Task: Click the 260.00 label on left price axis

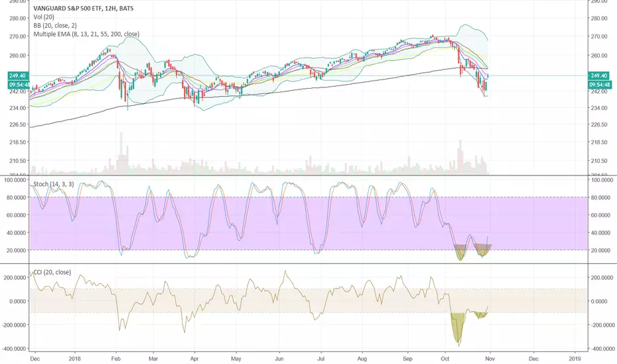Action: point(18,56)
